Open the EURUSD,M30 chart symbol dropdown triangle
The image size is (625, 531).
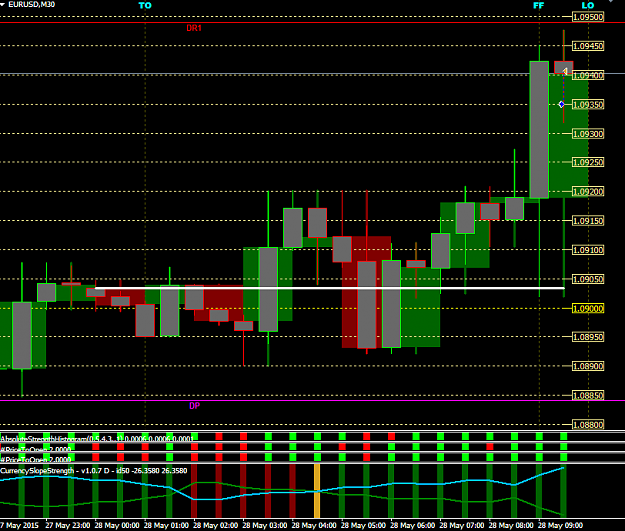3,5
